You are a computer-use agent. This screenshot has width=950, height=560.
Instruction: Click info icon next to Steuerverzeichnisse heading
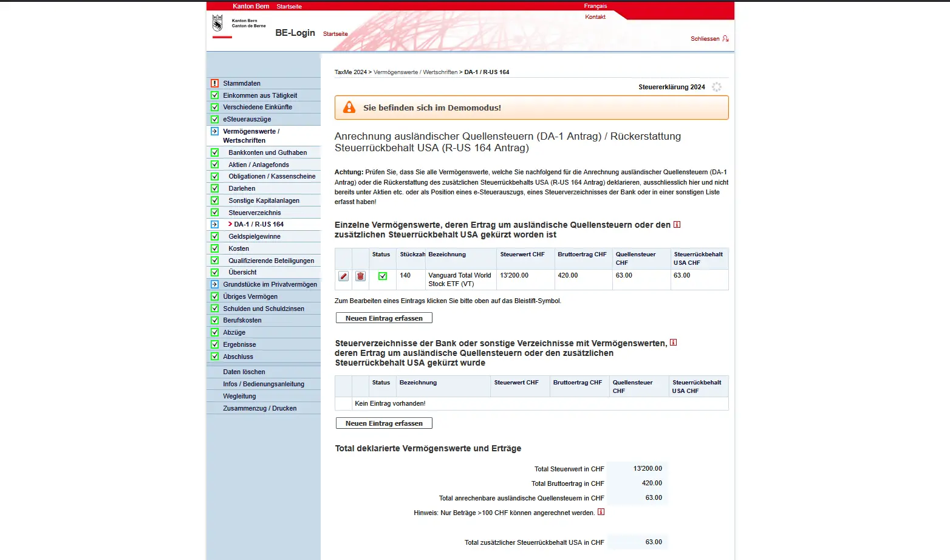(673, 343)
